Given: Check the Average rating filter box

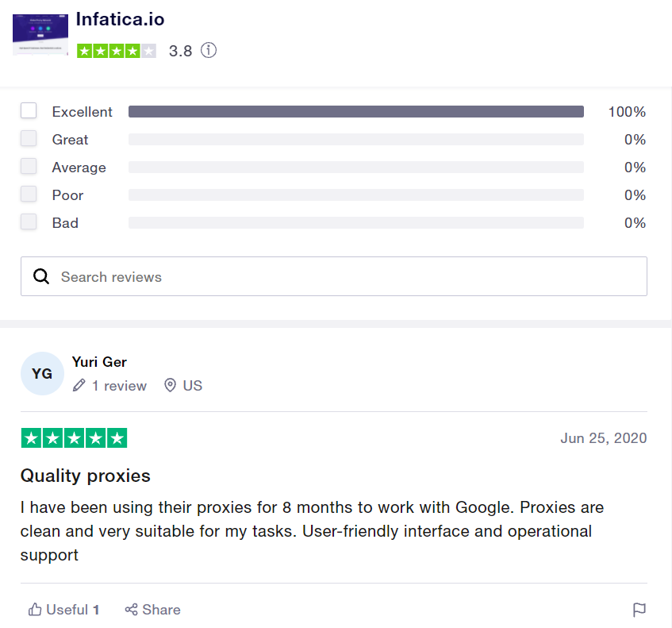Looking at the screenshot, I should [x=29, y=167].
